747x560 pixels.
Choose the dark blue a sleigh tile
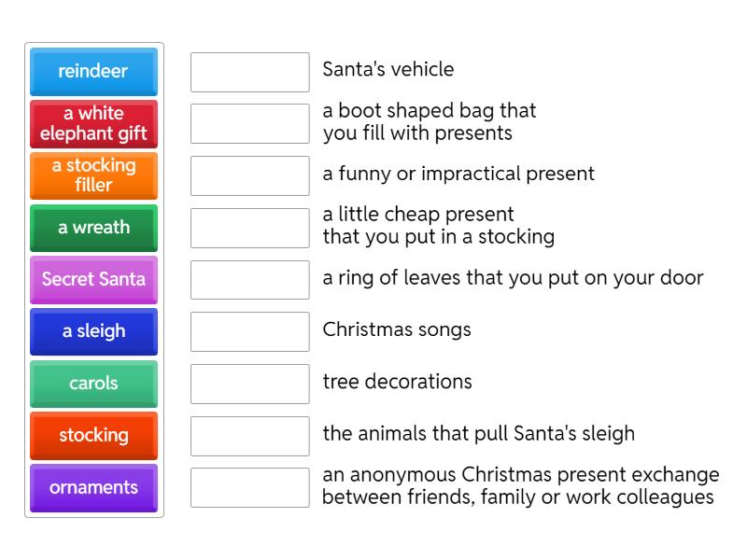(93, 331)
